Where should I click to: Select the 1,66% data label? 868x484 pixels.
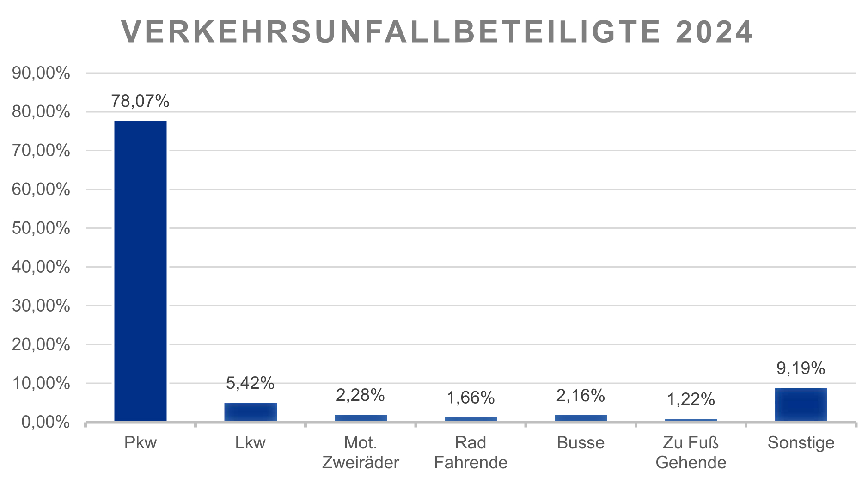click(471, 398)
